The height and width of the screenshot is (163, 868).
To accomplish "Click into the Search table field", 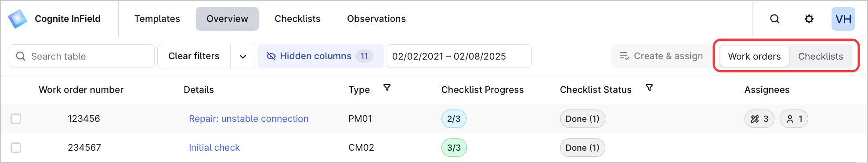I will pos(82,56).
